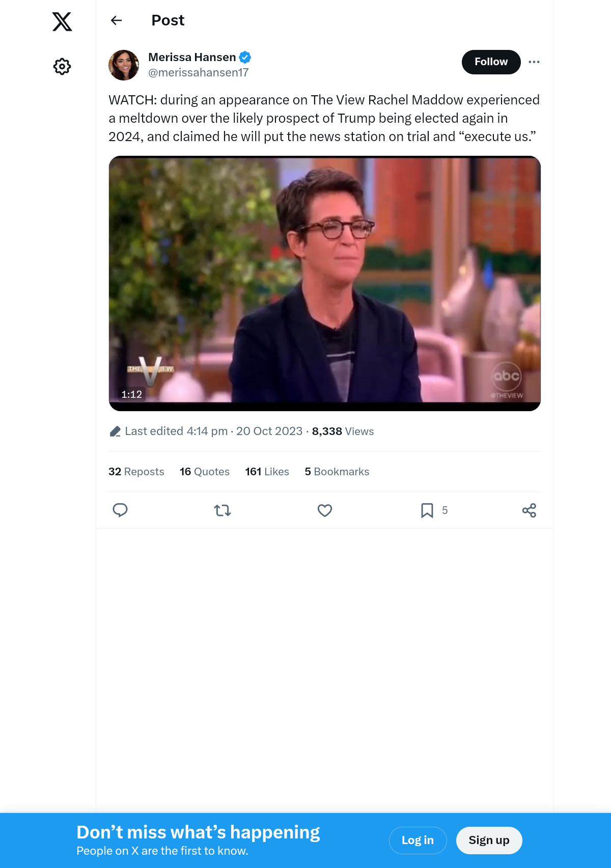Open Merissa Hansen's profile avatar
The width and height of the screenshot is (611, 868).
pyautogui.click(x=124, y=65)
